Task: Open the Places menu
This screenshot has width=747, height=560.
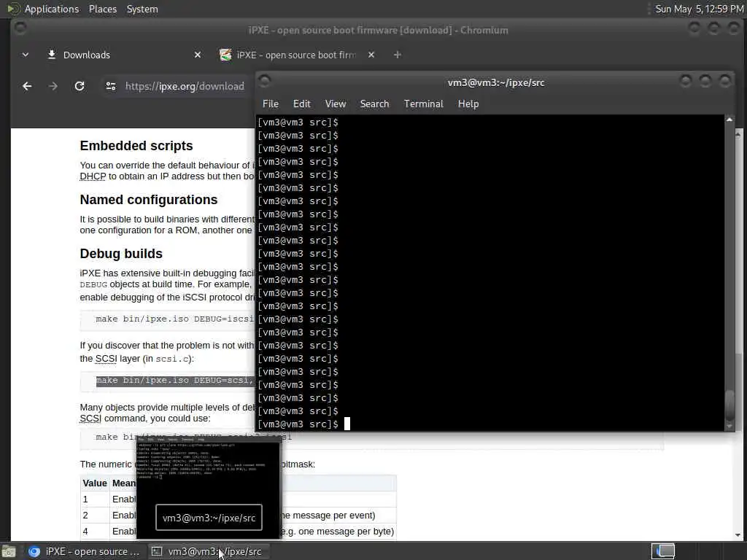Action: click(x=102, y=9)
